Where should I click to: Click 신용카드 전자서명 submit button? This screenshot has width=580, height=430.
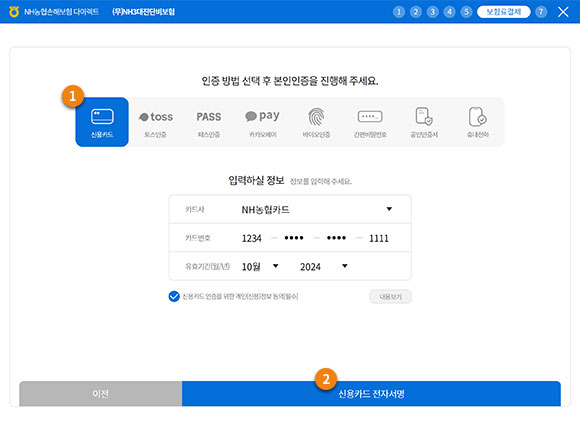coord(371,394)
